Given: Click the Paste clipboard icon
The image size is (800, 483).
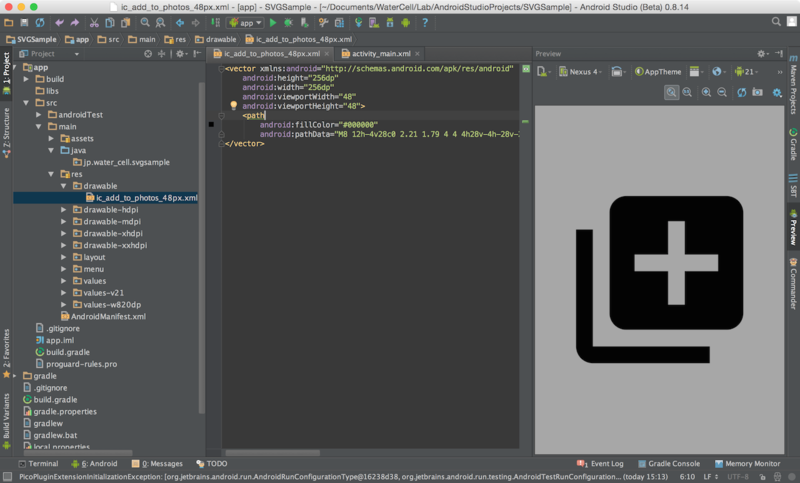Looking at the screenshot, I should [126, 22].
